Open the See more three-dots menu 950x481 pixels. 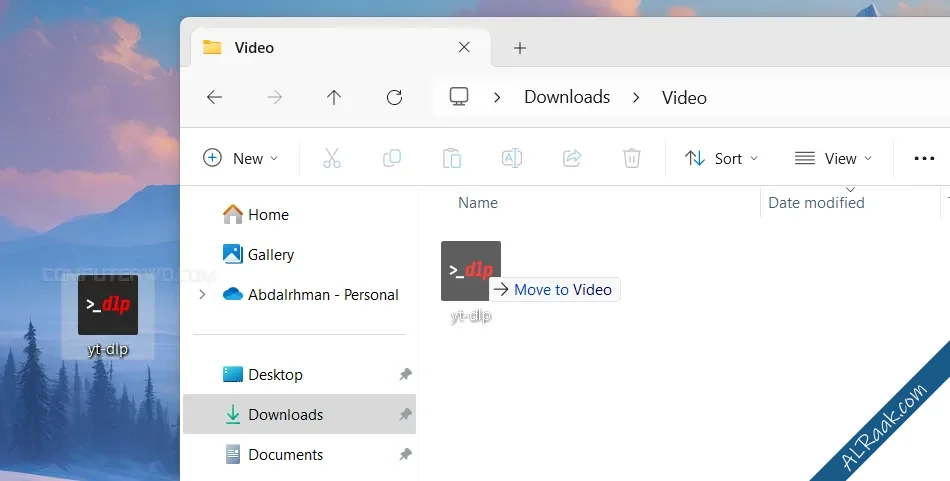point(924,159)
